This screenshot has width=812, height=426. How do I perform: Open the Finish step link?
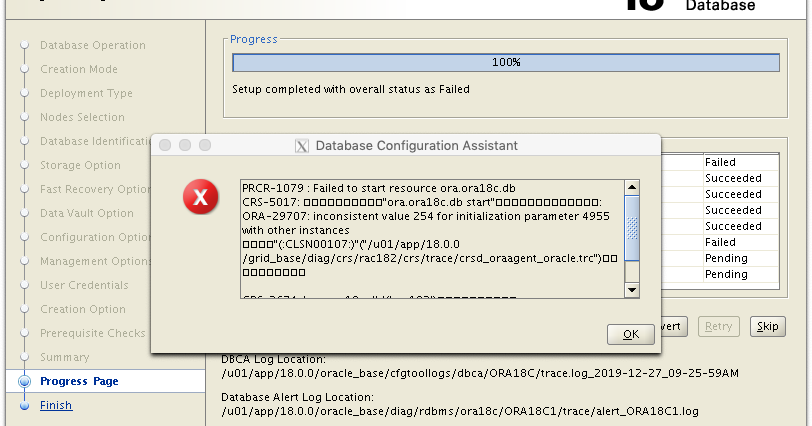(56, 405)
